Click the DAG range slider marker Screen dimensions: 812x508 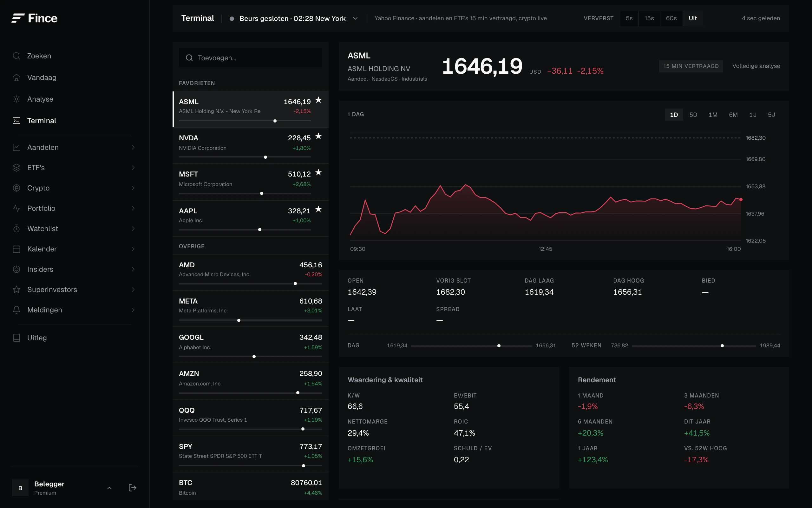tap(499, 346)
